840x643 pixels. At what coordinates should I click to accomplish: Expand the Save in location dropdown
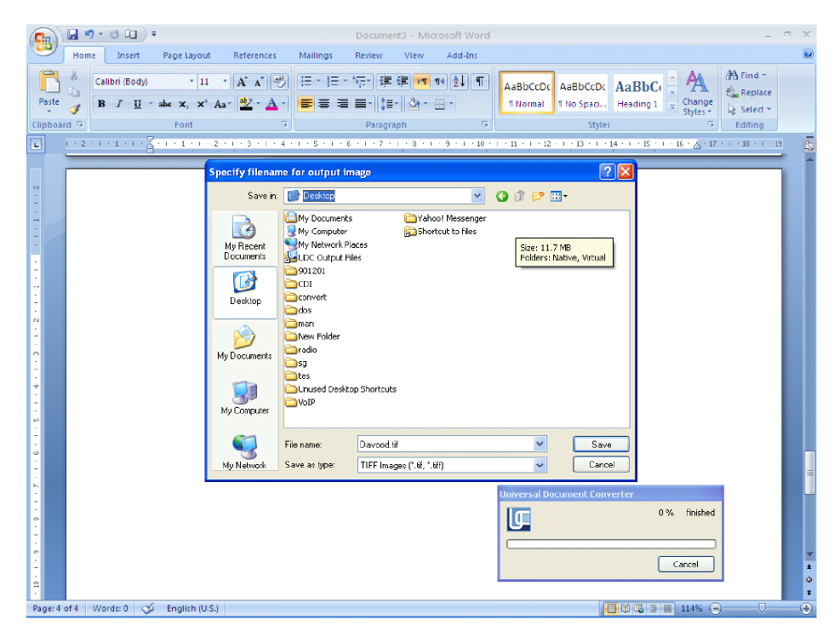pyautogui.click(x=477, y=196)
